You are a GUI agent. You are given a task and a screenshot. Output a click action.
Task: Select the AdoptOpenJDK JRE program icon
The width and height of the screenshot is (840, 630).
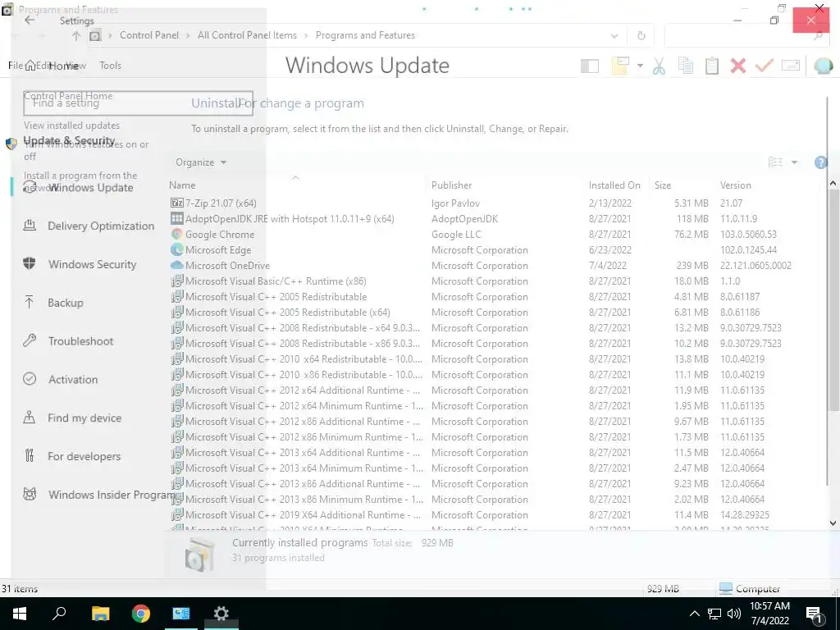[x=177, y=218]
